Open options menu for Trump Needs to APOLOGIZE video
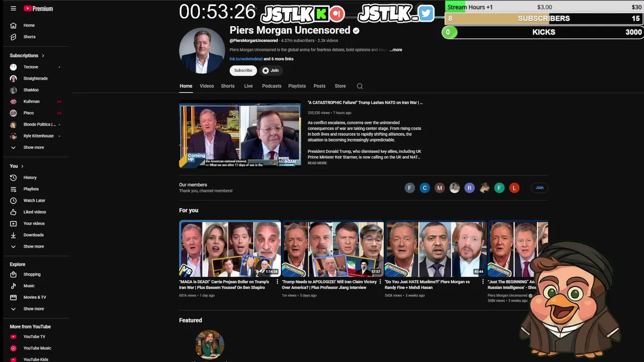Screen dimensions: 644x362 coord(380,282)
